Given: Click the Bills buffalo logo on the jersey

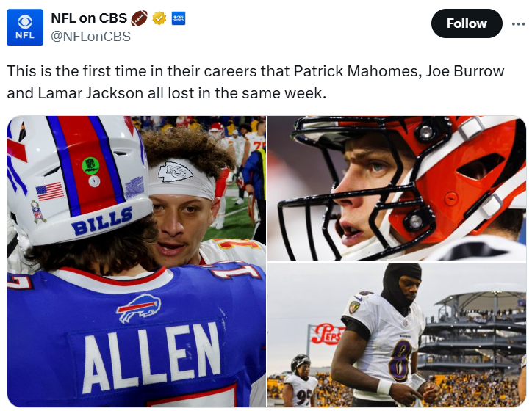Looking at the screenshot, I should tap(139, 308).
